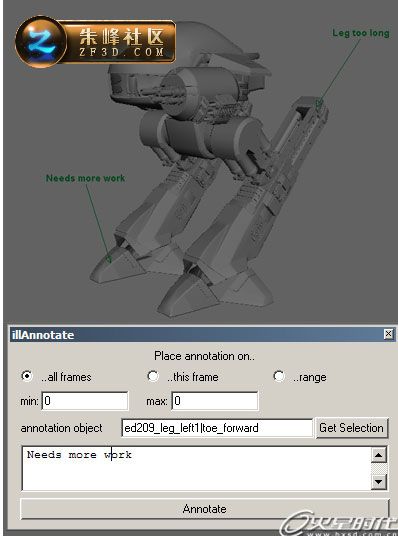Close the illAnnotate window
398x536 pixels.
(388, 334)
